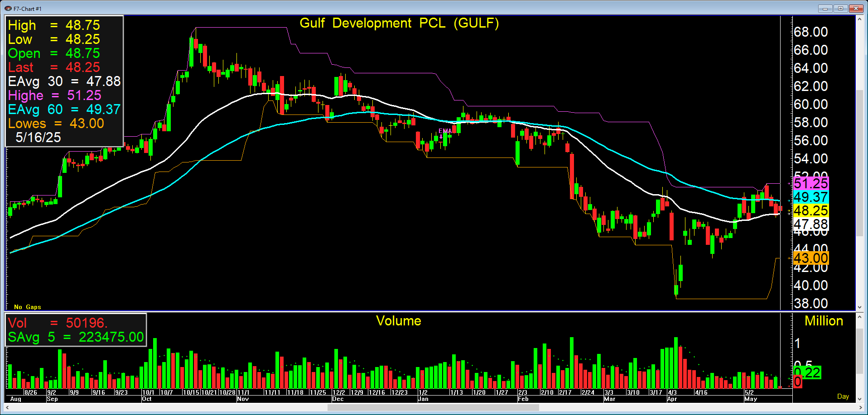
Task: Select the Open = 48.75 readout
Action: pyautogui.click(x=54, y=53)
